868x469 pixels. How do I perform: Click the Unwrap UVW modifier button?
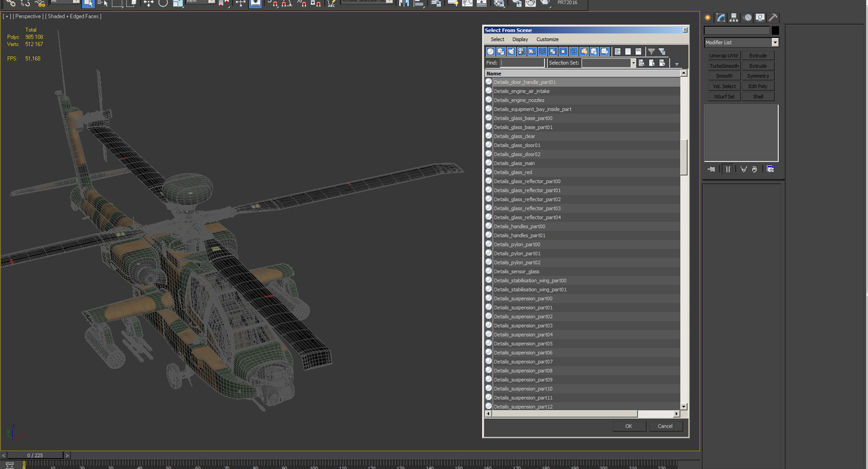[724, 56]
